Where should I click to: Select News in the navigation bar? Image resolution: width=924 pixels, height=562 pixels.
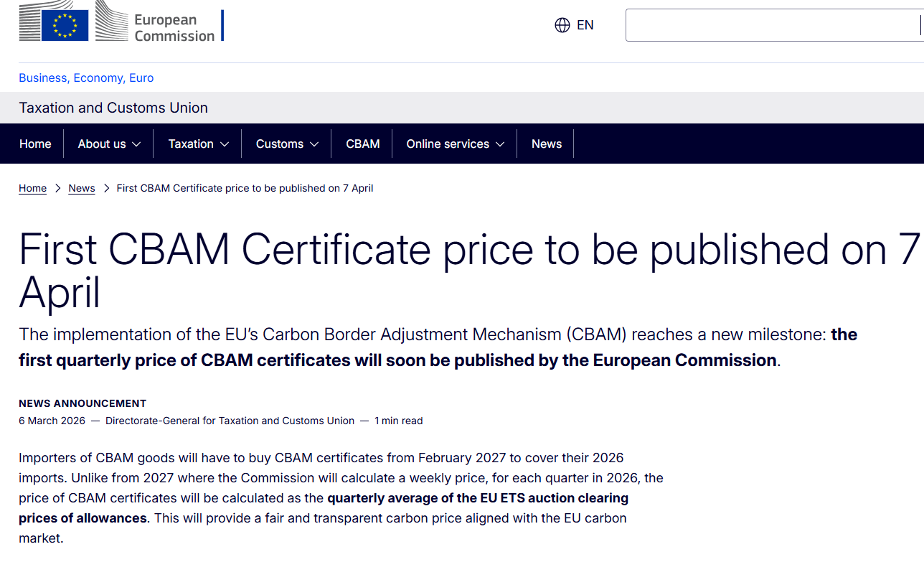click(x=547, y=144)
